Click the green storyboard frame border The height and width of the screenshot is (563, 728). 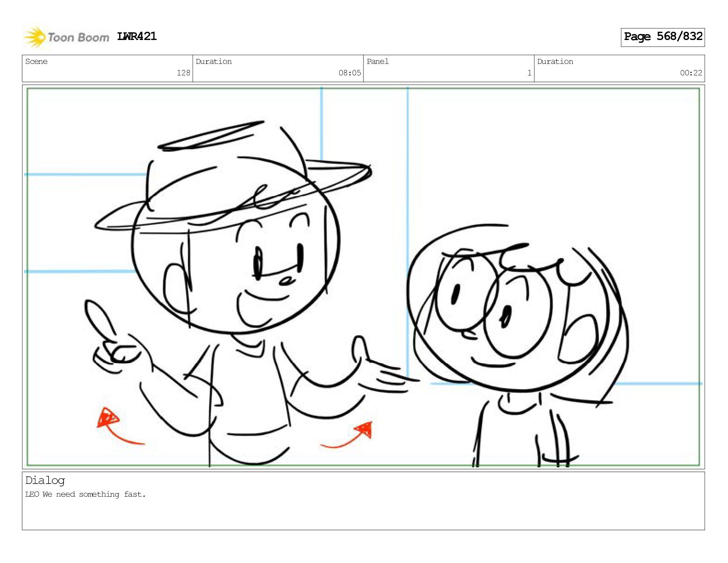pos(363,89)
